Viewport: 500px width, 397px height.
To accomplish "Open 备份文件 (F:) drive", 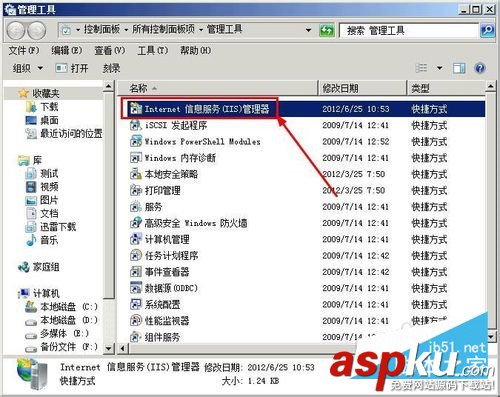I will tap(69, 347).
